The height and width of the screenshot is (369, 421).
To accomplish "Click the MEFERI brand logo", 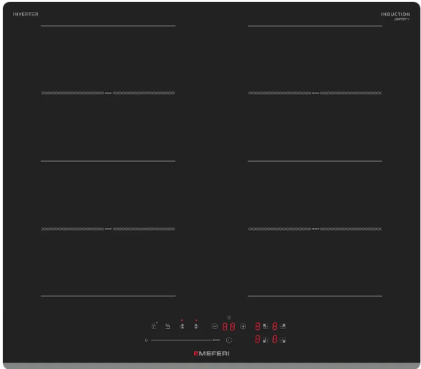I will pos(211,353).
